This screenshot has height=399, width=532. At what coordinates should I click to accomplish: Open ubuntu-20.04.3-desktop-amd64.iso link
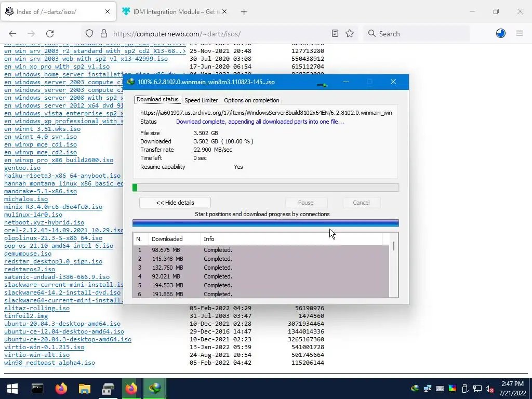click(62, 324)
